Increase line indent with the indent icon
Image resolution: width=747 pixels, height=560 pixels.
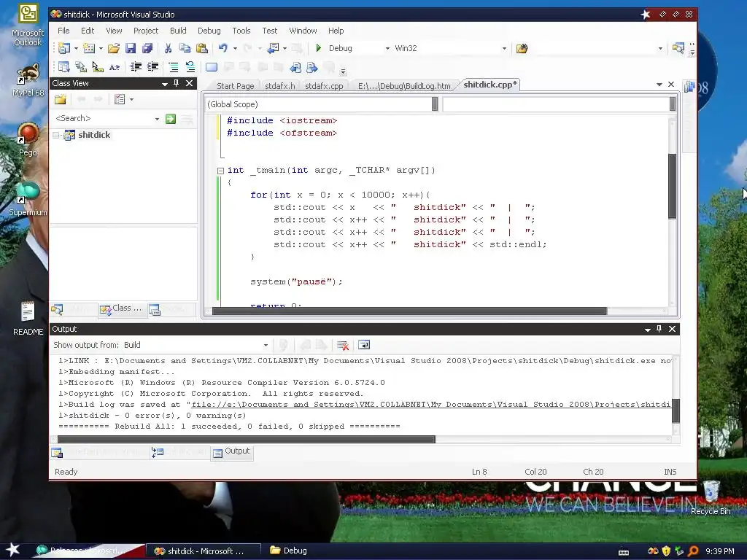coord(152,67)
